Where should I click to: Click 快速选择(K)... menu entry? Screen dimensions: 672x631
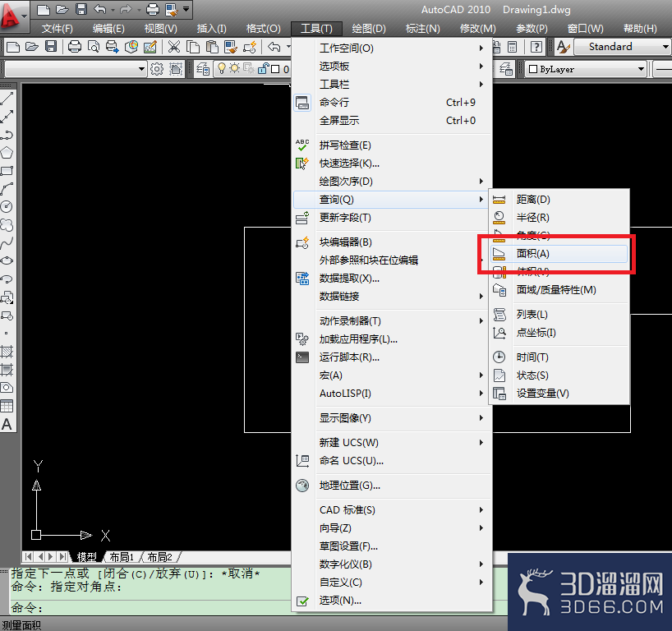click(392, 164)
